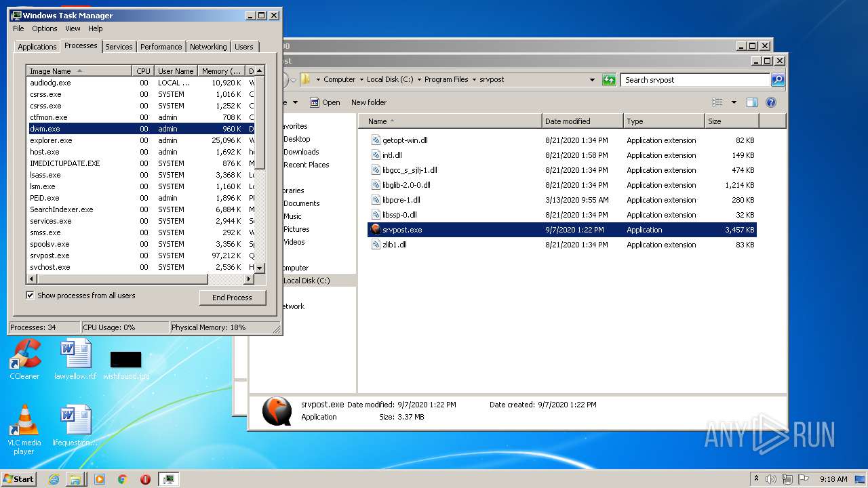Open Windows Media Player taskbar icon

(100, 479)
